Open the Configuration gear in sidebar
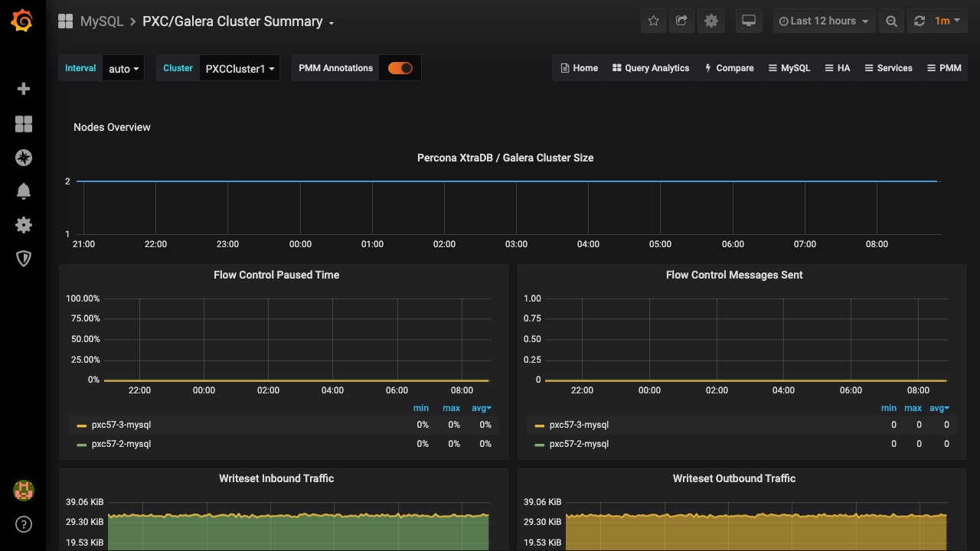Image resolution: width=980 pixels, height=551 pixels. point(24,225)
